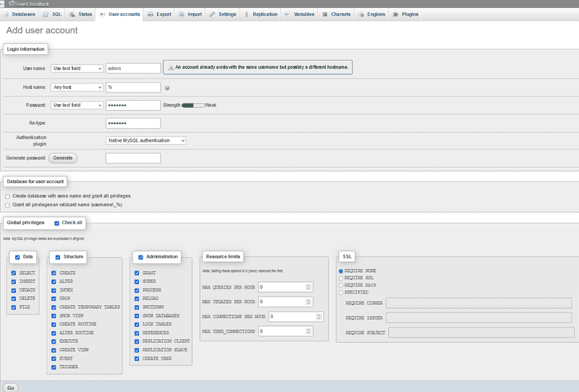
Task: Select the REQUIRE X509 radio option
Action: [341, 286]
